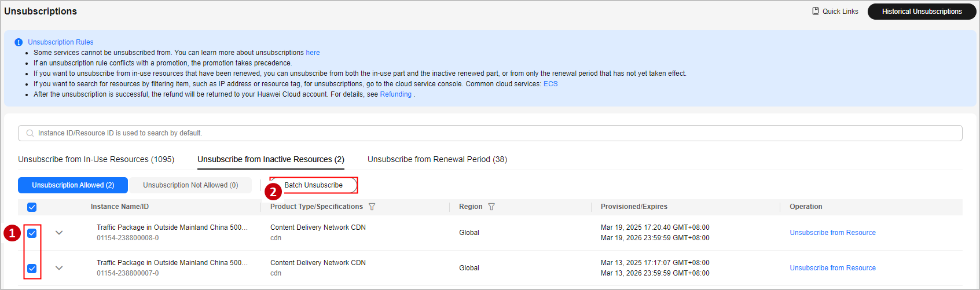Screen dimensions: 980x290
Task: Select Unsubscribe from Inactive Resources tab
Action: (x=270, y=159)
